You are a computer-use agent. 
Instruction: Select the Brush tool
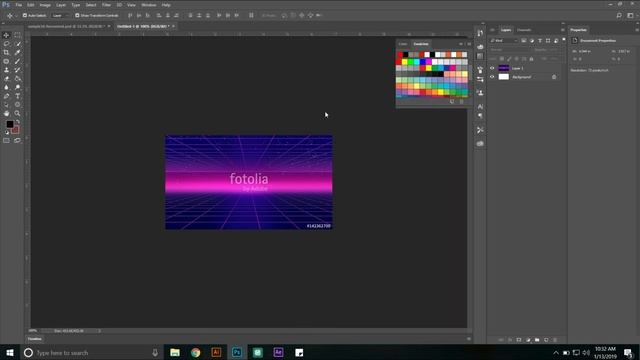18,61
